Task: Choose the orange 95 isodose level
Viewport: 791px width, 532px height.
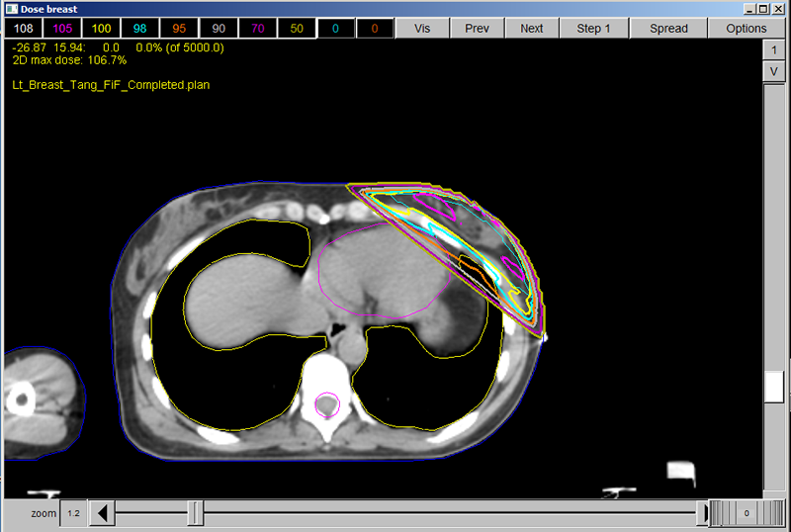Action: [x=180, y=29]
